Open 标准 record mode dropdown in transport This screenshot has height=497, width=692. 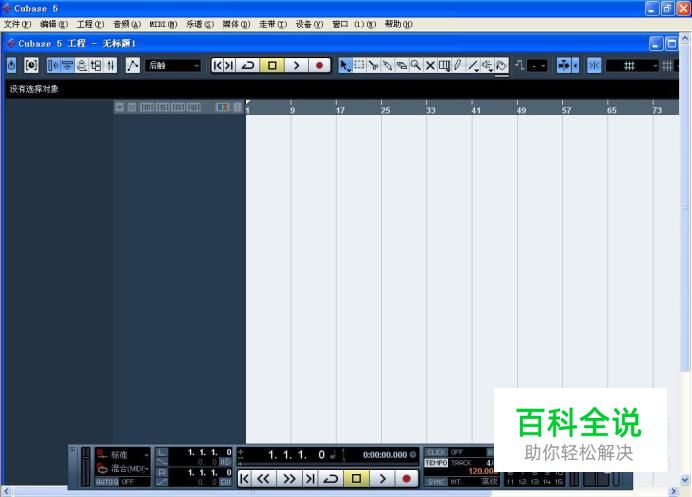[x=123, y=455]
